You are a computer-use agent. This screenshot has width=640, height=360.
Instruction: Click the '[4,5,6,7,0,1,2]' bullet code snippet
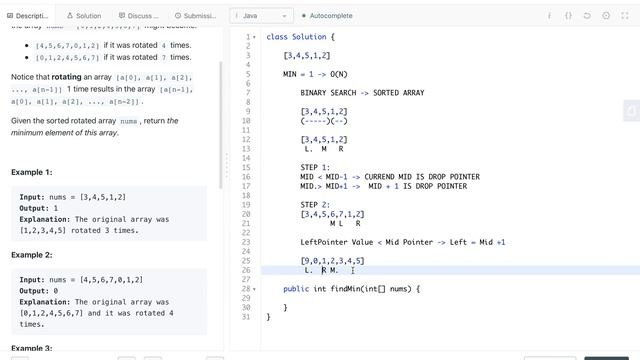tap(67, 46)
